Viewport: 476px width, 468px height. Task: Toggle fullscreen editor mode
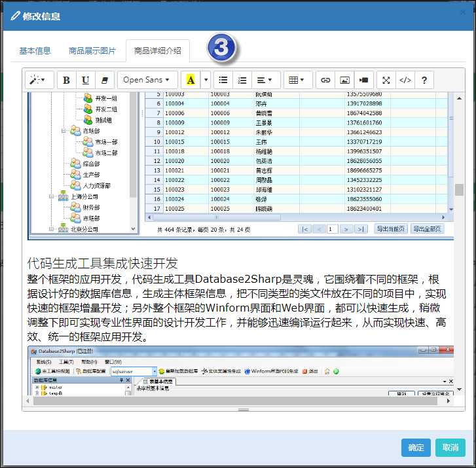[386, 80]
